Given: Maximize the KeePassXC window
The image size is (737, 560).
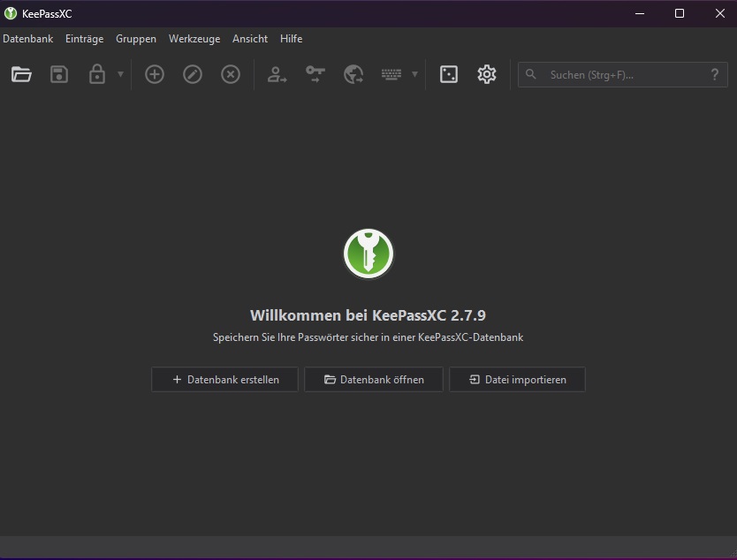Looking at the screenshot, I should click(680, 13).
